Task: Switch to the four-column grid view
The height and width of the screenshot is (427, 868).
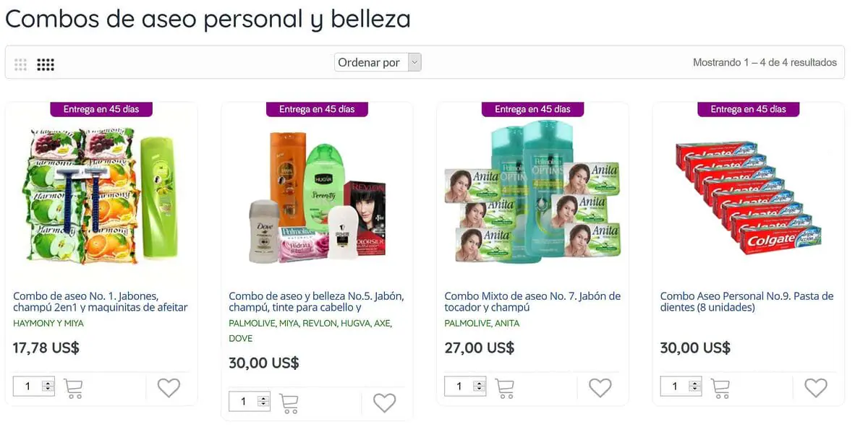Action: [x=46, y=64]
